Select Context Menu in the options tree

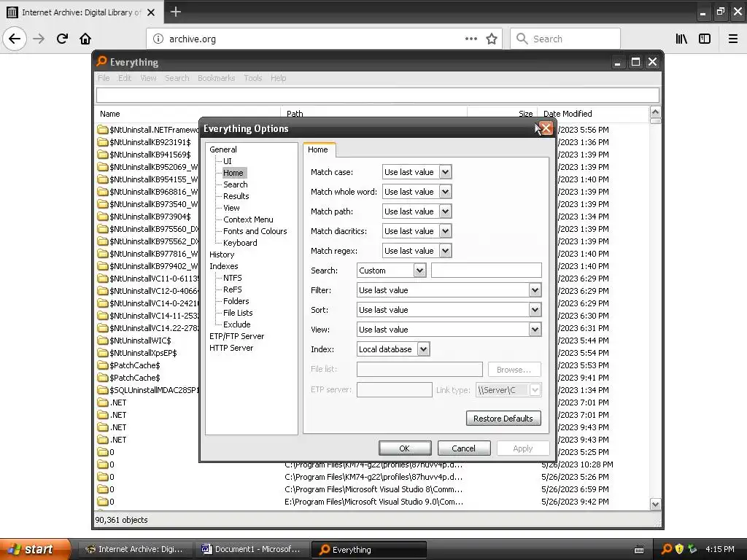[x=248, y=219]
